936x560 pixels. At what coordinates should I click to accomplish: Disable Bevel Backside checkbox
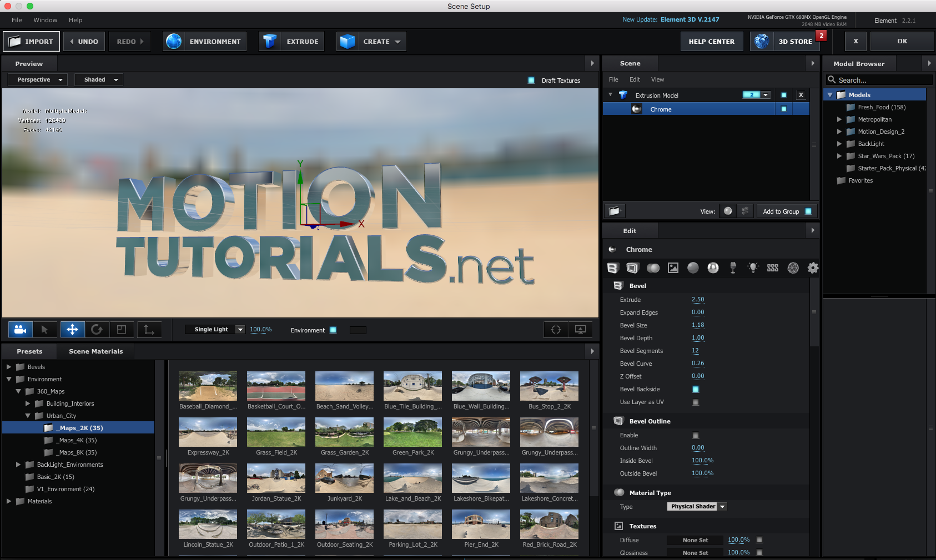point(696,389)
